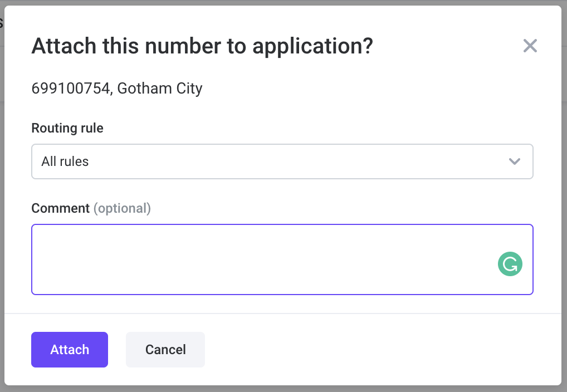Open the All rules combo box

[282, 161]
